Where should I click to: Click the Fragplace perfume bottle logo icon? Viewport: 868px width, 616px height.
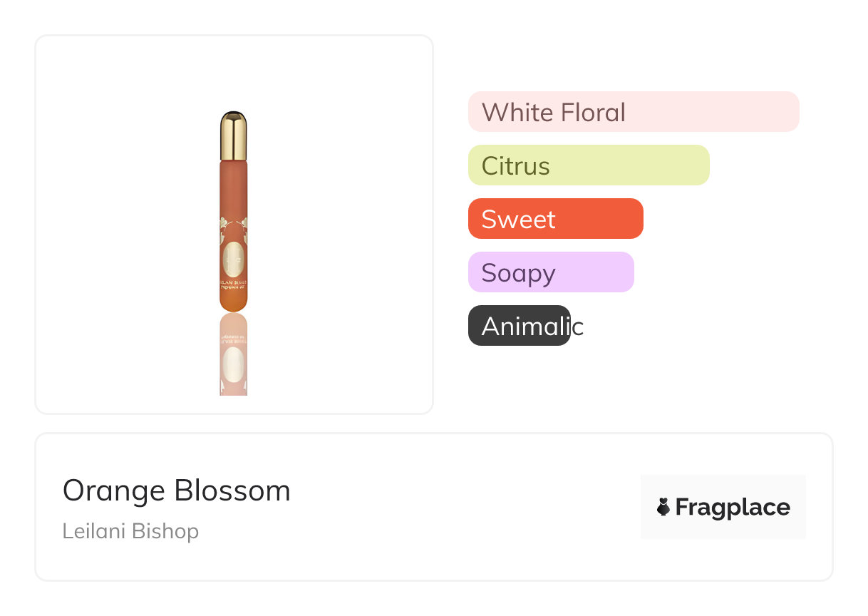(663, 507)
